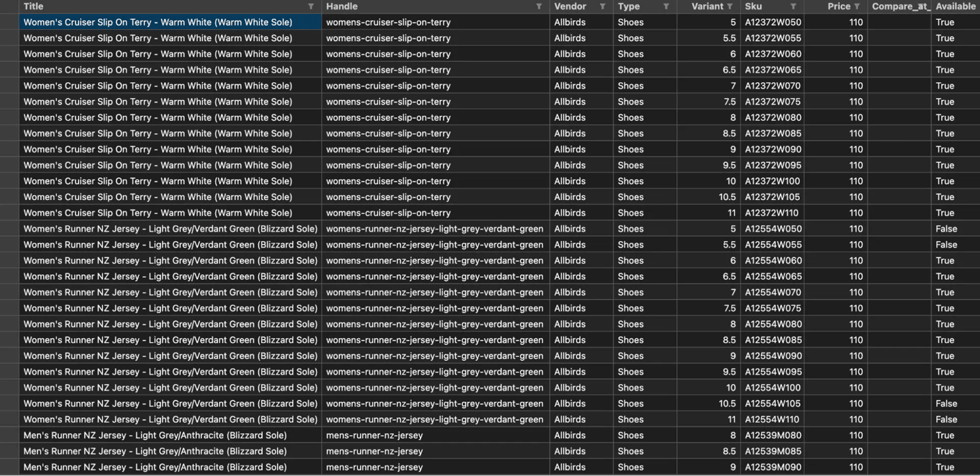
Task: Click the Title cell for Sku A12372W110
Action: pyautogui.click(x=158, y=213)
